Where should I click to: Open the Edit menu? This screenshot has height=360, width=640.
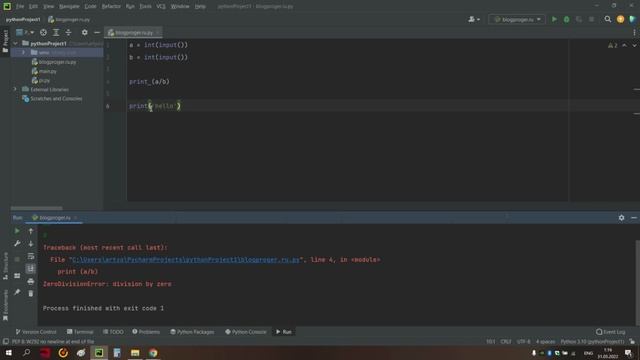click(x=33, y=6)
